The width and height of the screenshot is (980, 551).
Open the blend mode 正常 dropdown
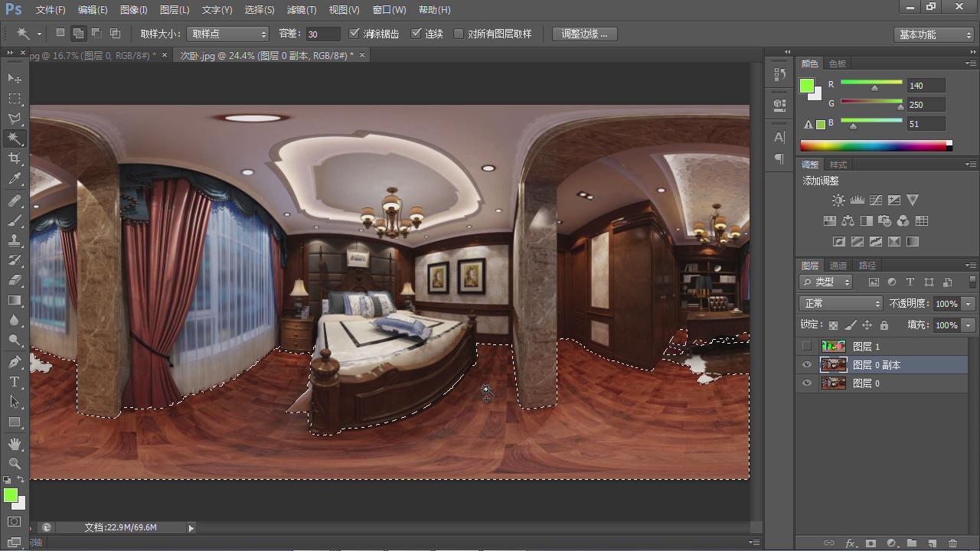pos(841,304)
